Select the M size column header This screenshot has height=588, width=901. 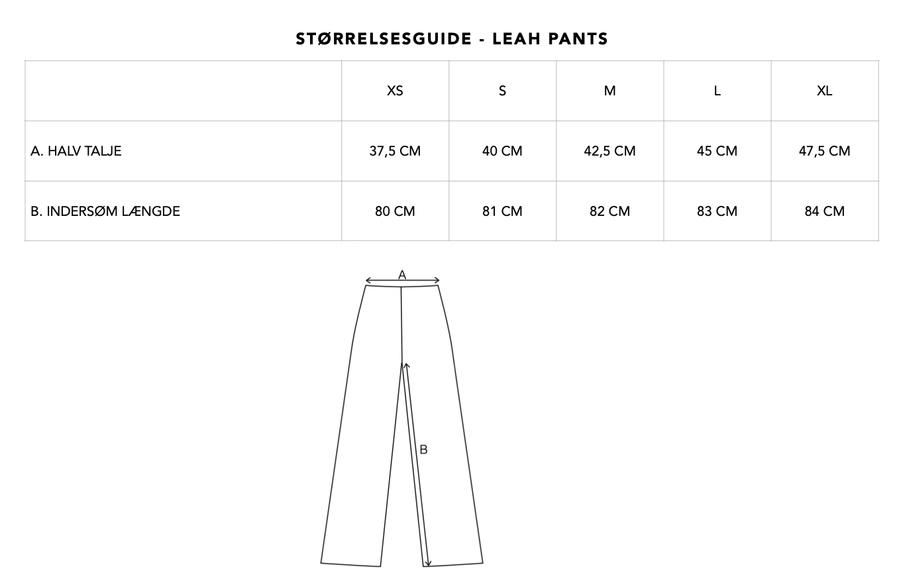609,91
